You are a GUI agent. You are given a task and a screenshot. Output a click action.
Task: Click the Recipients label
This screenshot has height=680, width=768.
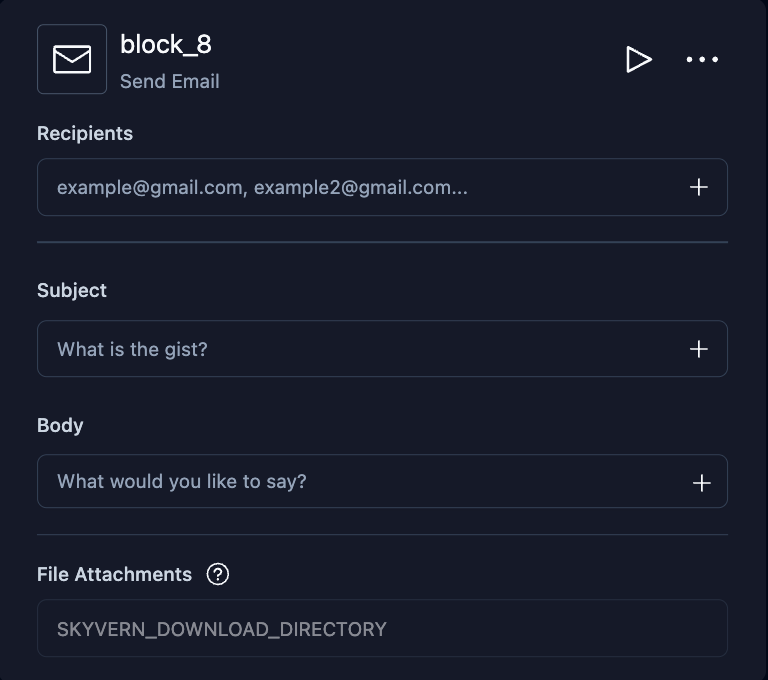[85, 133]
